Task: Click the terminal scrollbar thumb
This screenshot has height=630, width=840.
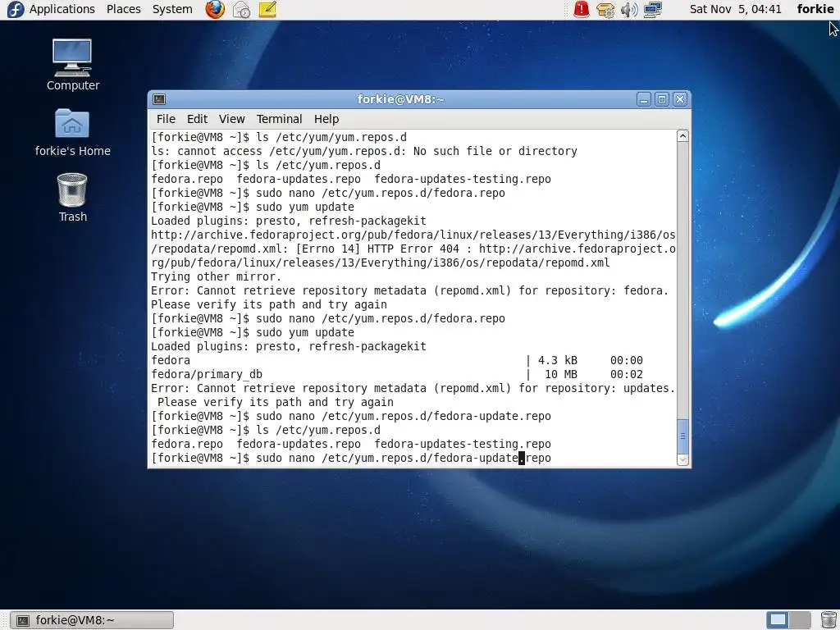Action: tap(682, 436)
